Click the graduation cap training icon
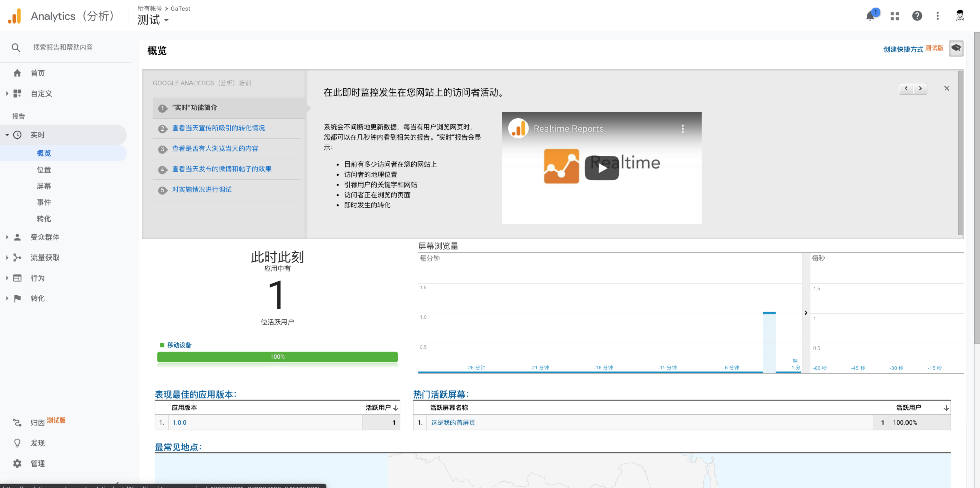The height and width of the screenshot is (488, 980). 956,48
